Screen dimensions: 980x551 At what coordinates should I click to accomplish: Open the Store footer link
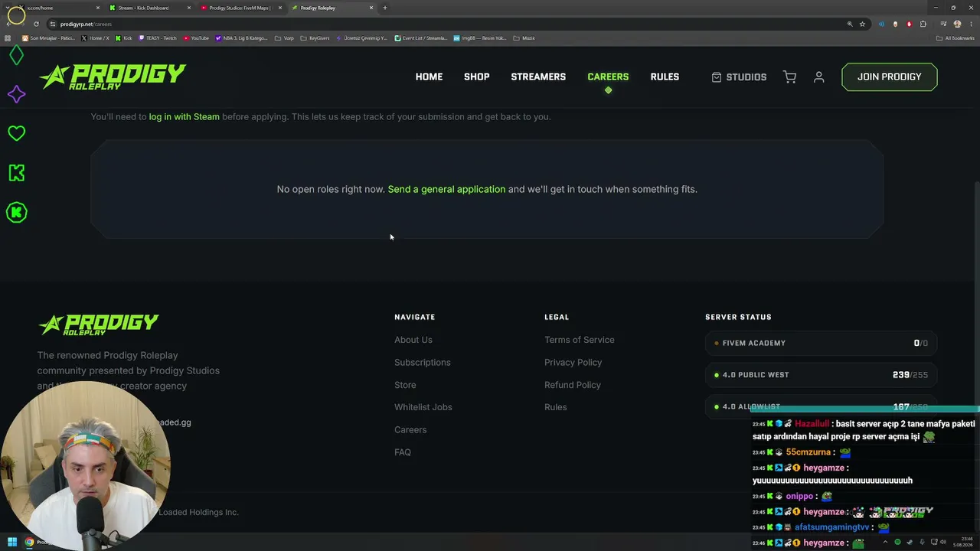tap(405, 385)
